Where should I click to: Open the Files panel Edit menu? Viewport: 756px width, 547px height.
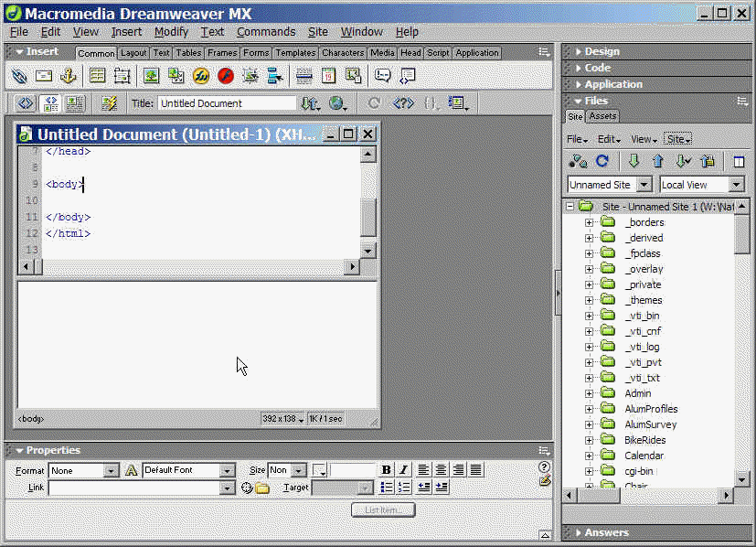pos(609,139)
